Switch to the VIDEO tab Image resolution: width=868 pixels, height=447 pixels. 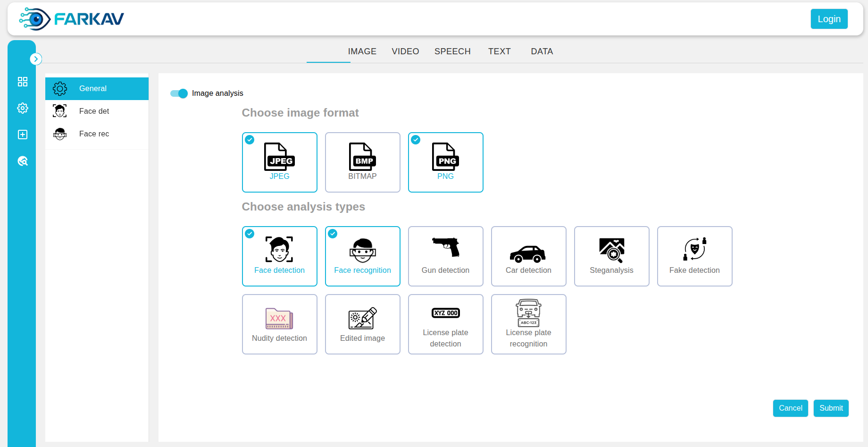[405, 51]
